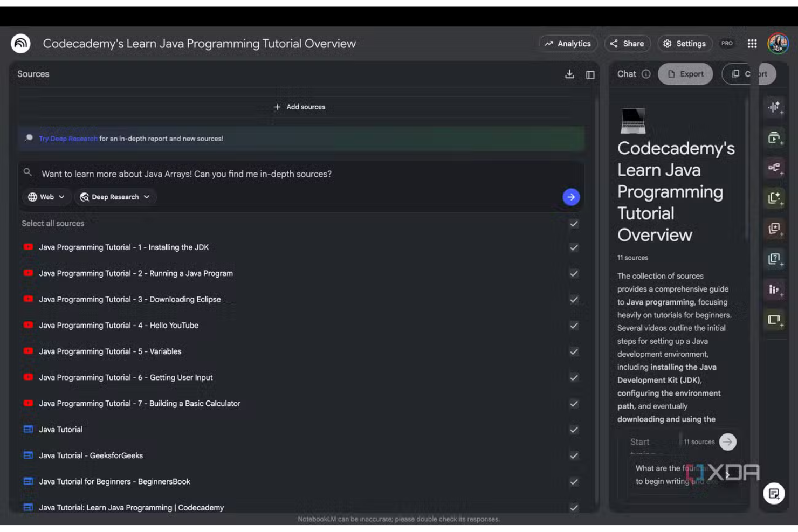Deselect the GeeksforGeeks Java Tutorial source
The image size is (798, 532).
[x=573, y=455]
